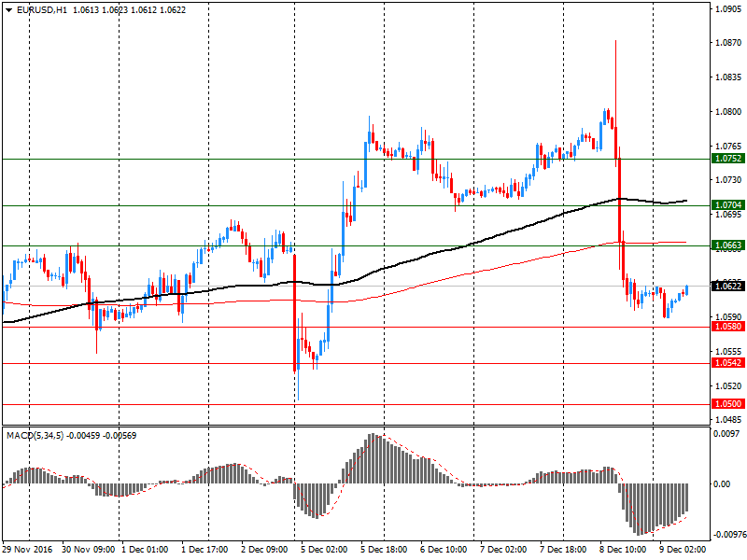The width and height of the screenshot is (747, 560).
Task: Select the 1.0752 green resistance level label
Action: [727, 159]
